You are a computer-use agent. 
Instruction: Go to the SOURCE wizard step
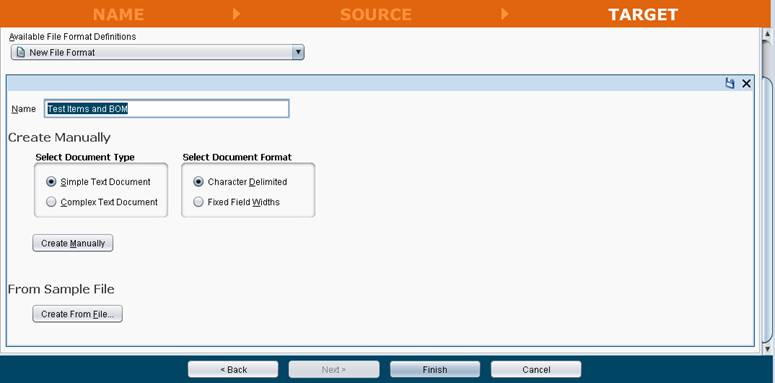(x=376, y=14)
